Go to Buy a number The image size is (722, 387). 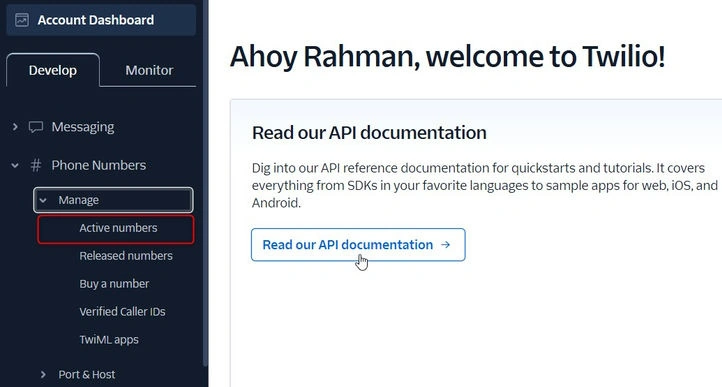[x=114, y=284]
